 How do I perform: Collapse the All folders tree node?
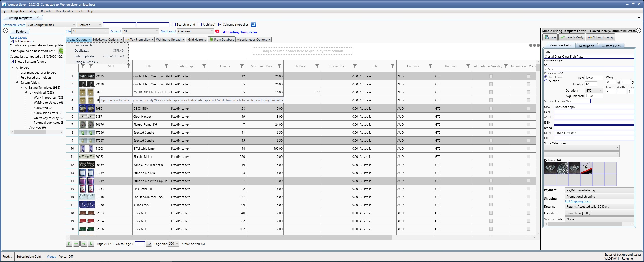(12, 67)
